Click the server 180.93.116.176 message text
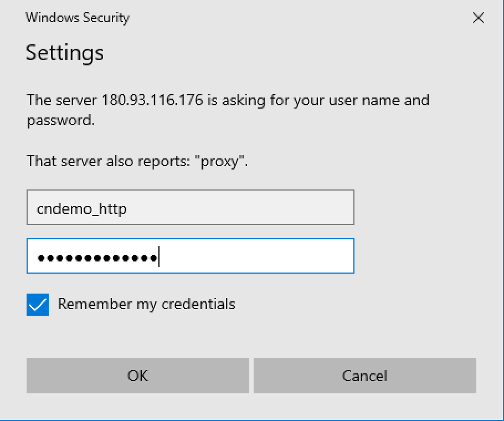Viewport: 504px width, 421px height. (x=228, y=110)
